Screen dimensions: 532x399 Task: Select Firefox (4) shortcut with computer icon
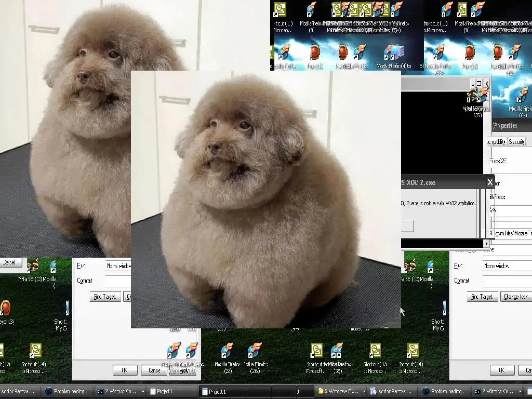pyautogui.click(x=394, y=52)
